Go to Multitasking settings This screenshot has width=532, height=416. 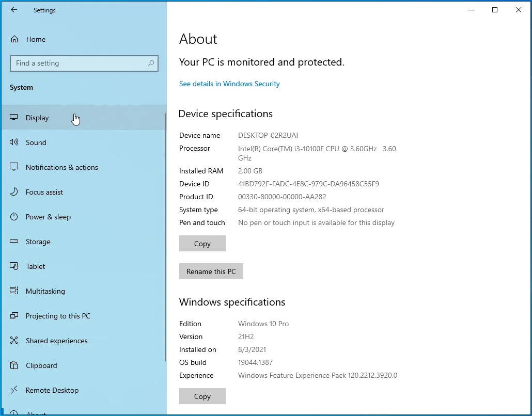click(83, 291)
